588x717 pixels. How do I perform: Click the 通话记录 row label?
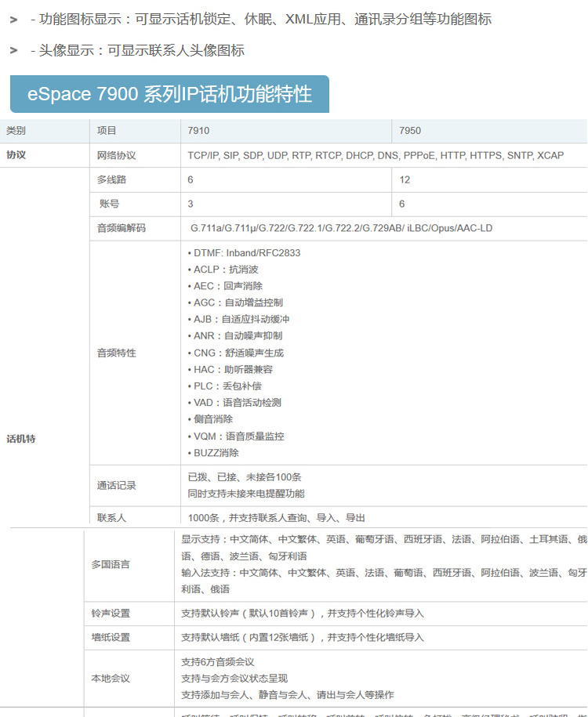[x=116, y=485]
